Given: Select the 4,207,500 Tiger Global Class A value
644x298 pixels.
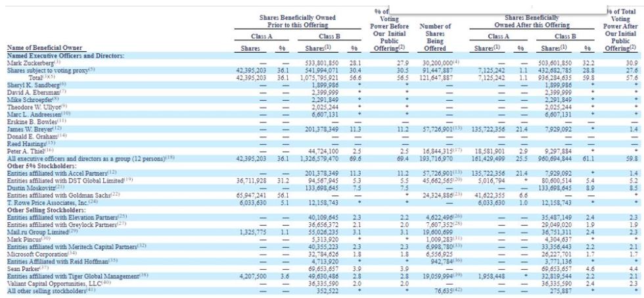Looking at the screenshot, I should (252, 276).
